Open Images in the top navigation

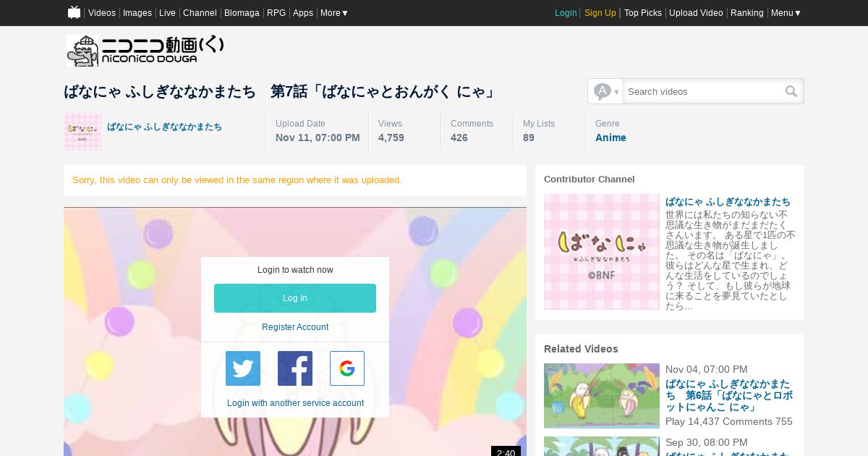pos(137,13)
